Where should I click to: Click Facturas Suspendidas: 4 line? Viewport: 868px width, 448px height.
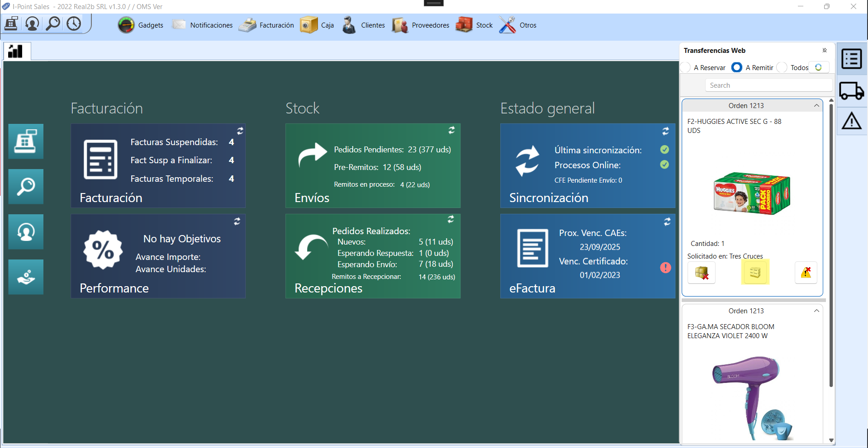coord(182,142)
